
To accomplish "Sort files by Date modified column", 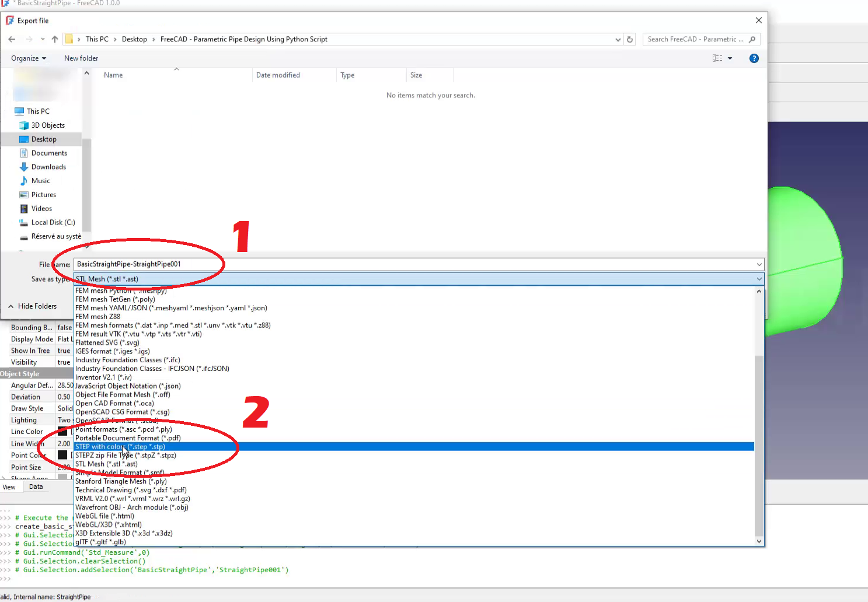I will [x=278, y=75].
